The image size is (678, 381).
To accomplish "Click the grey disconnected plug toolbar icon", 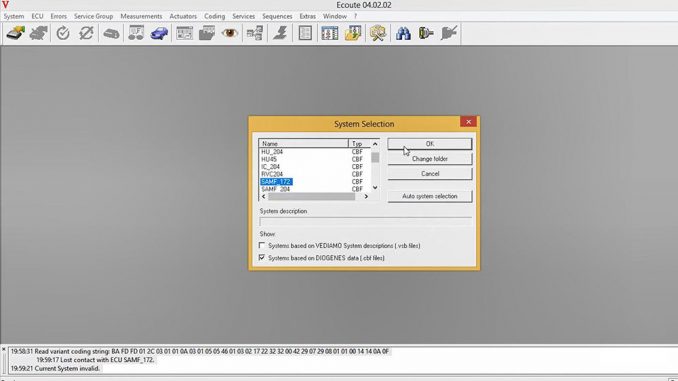I will [x=449, y=33].
